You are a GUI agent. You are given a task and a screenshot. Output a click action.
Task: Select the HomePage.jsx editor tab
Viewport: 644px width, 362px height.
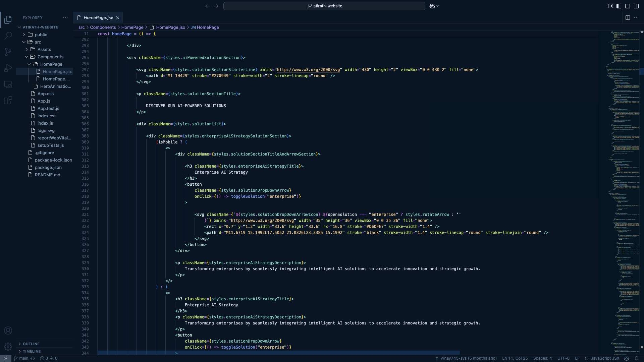pyautogui.click(x=98, y=18)
